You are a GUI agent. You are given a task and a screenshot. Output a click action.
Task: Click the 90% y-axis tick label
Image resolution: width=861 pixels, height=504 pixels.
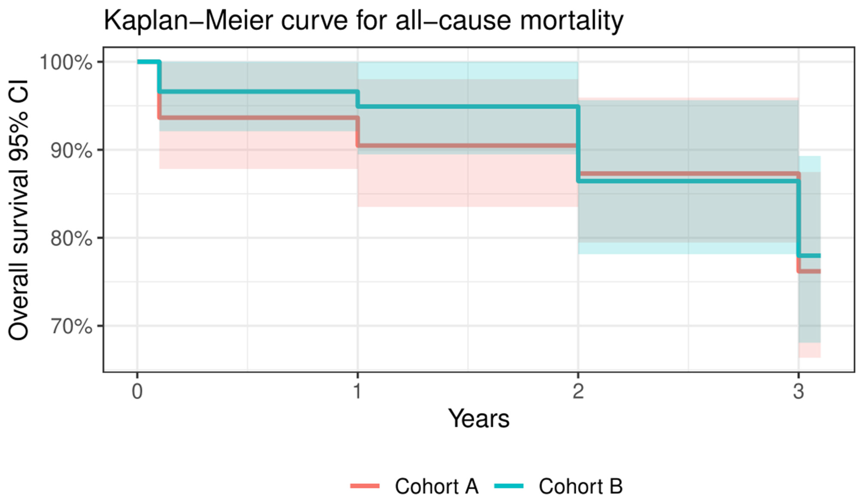71,150
